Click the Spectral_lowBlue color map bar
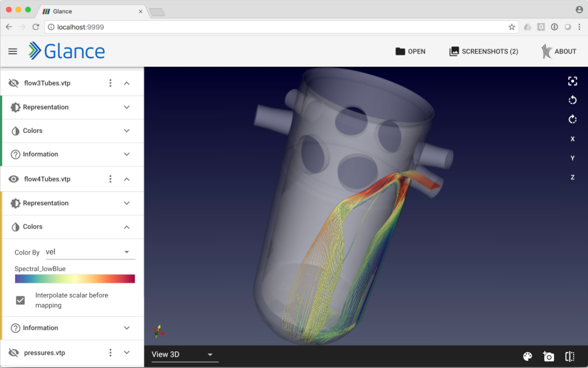The image size is (588, 368). [x=74, y=279]
